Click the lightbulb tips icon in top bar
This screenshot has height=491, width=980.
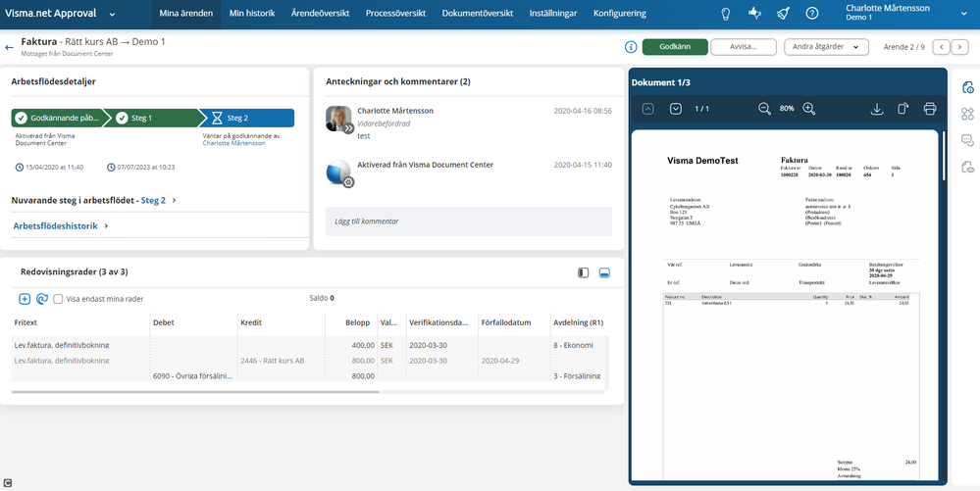point(726,13)
